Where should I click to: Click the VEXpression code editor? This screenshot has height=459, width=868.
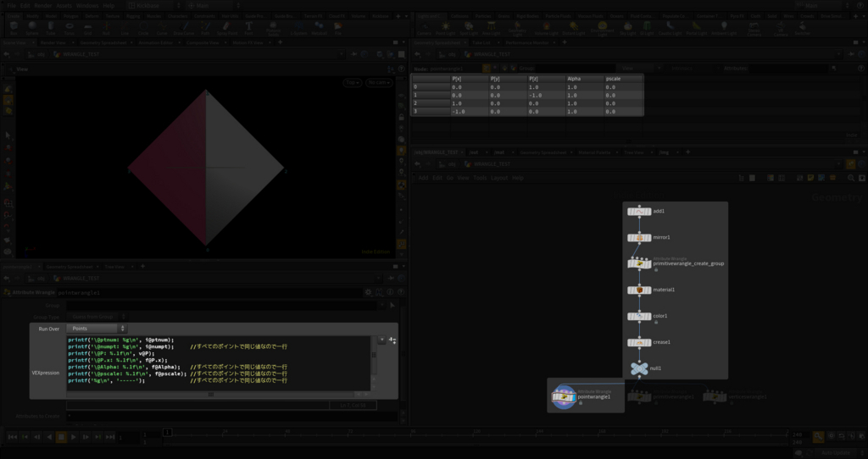[219, 362]
